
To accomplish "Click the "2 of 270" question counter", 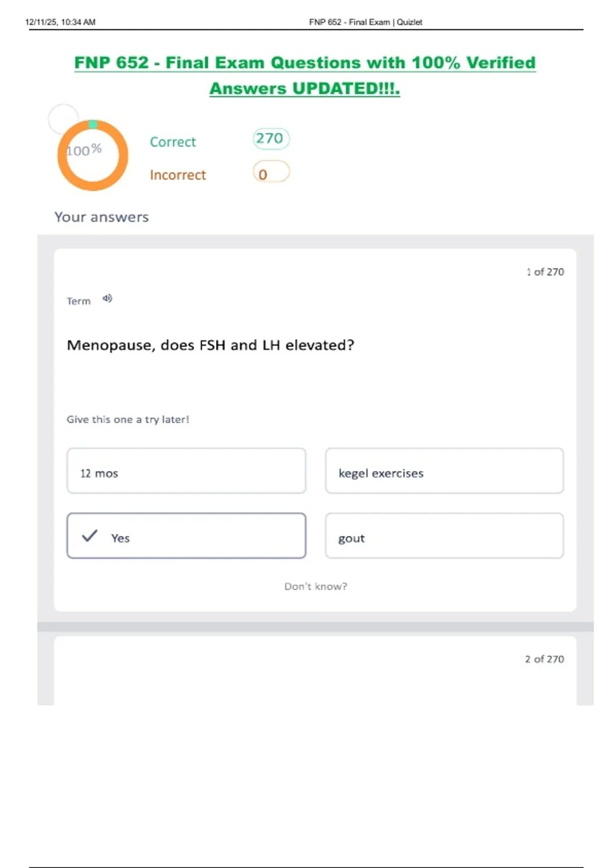I will tap(545, 659).
